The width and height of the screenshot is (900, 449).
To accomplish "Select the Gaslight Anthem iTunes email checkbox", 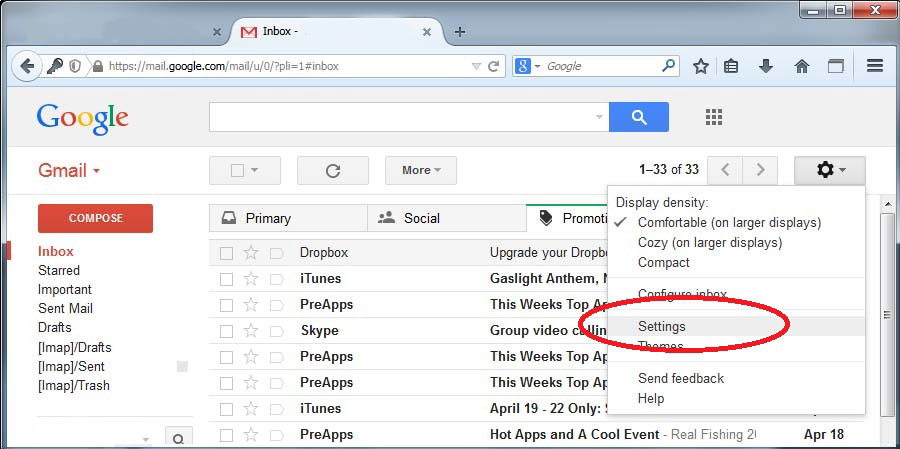I will click(226, 279).
